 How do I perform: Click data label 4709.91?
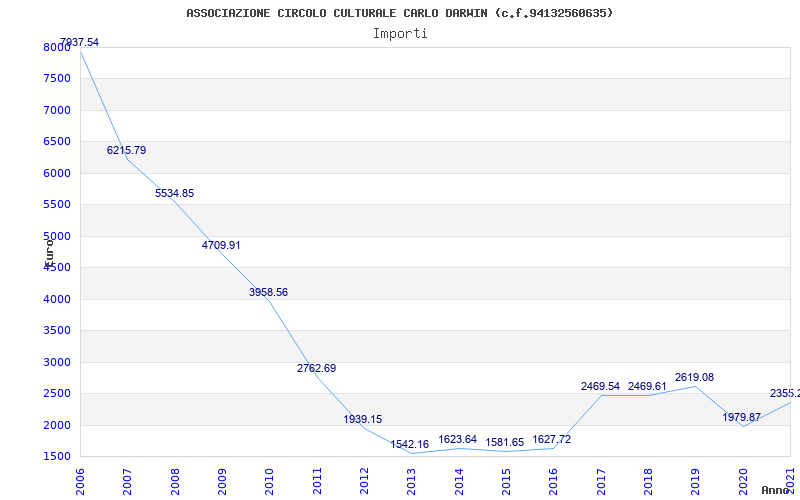coord(221,245)
